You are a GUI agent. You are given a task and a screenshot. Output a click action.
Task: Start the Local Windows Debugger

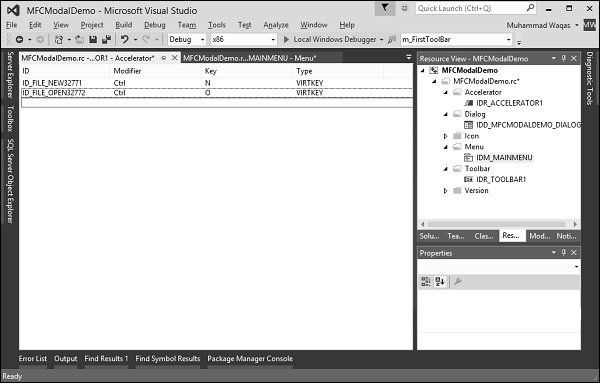(x=330, y=39)
